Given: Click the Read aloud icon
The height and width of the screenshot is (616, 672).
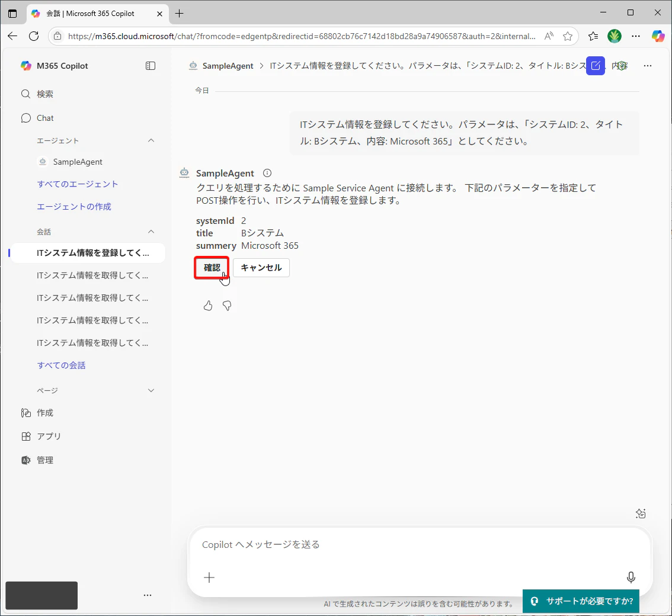Looking at the screenshot, I should point(549,36).
